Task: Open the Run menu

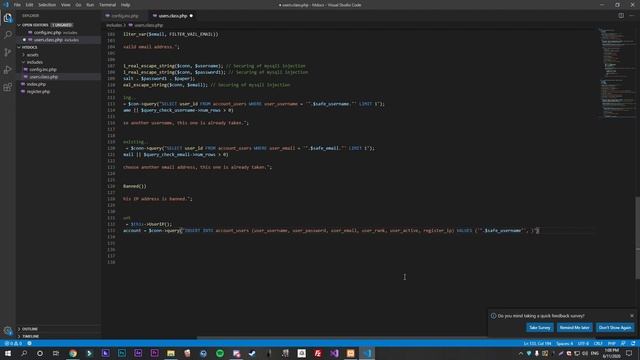Action: (x=90, y=5)
